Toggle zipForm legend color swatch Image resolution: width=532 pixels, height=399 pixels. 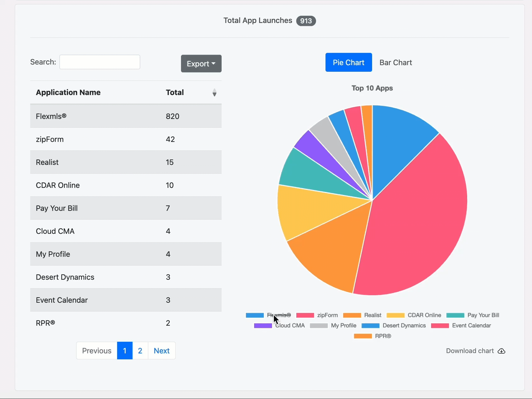[x=305, y=315]
